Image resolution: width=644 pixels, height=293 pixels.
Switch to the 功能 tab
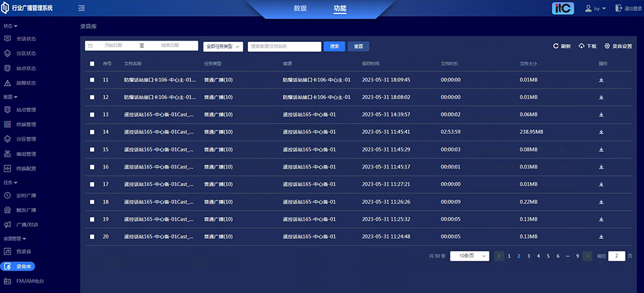(339, 8)
